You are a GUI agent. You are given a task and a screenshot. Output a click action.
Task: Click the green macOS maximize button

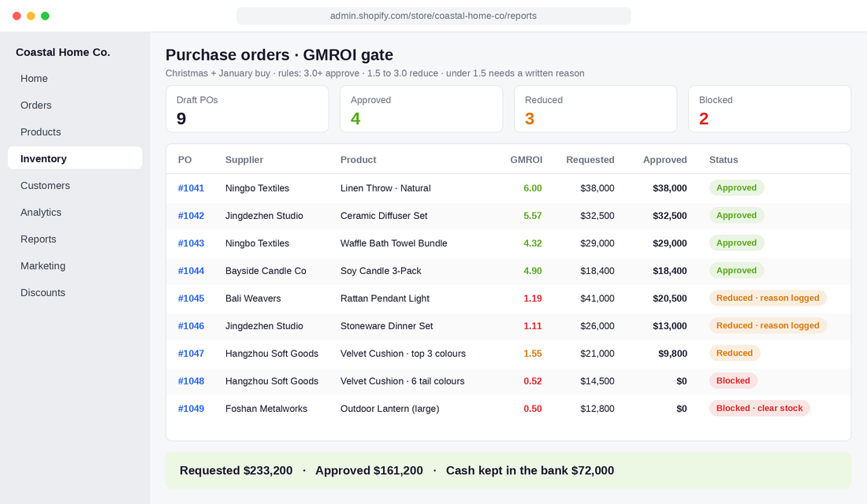point(46,16)
